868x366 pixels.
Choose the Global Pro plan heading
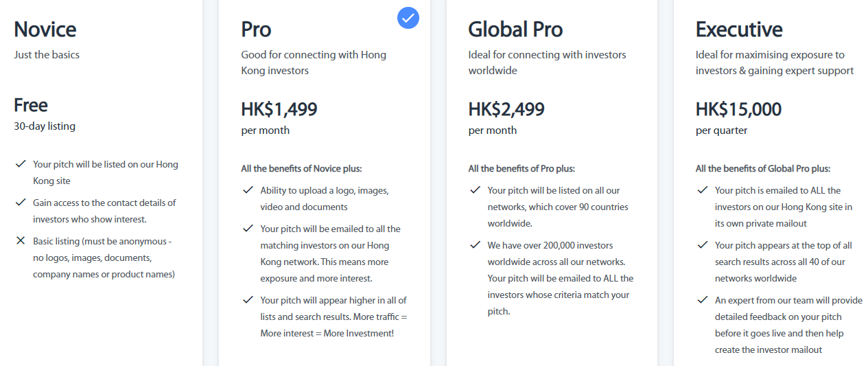(x=515, y=30)
